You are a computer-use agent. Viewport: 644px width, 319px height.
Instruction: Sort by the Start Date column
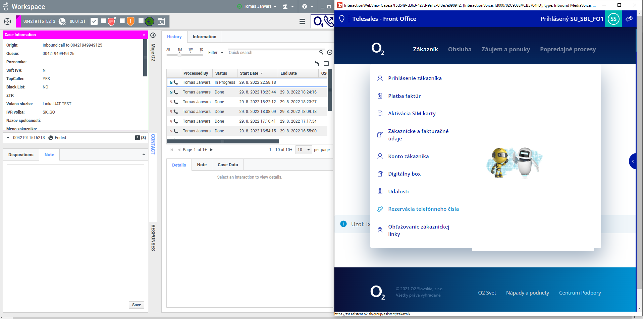point(257,73)
